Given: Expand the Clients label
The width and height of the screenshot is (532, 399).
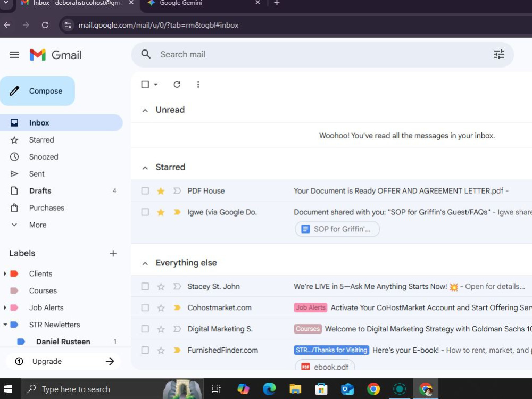Looking at the screenshot, I should coord(5,273).
